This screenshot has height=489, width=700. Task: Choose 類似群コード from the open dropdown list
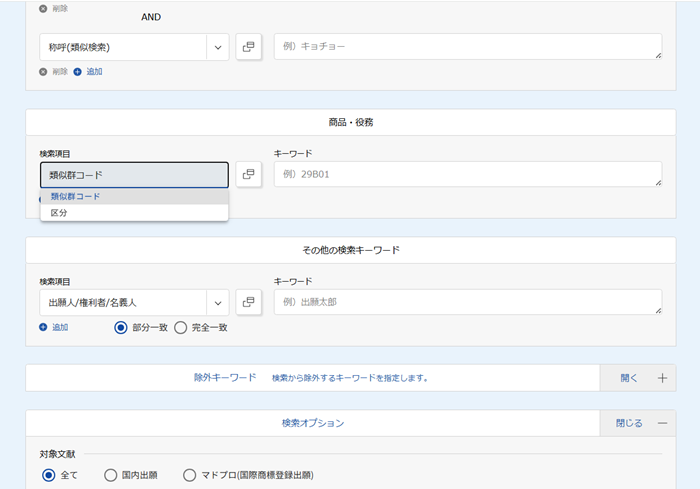(x=76, y=196)
